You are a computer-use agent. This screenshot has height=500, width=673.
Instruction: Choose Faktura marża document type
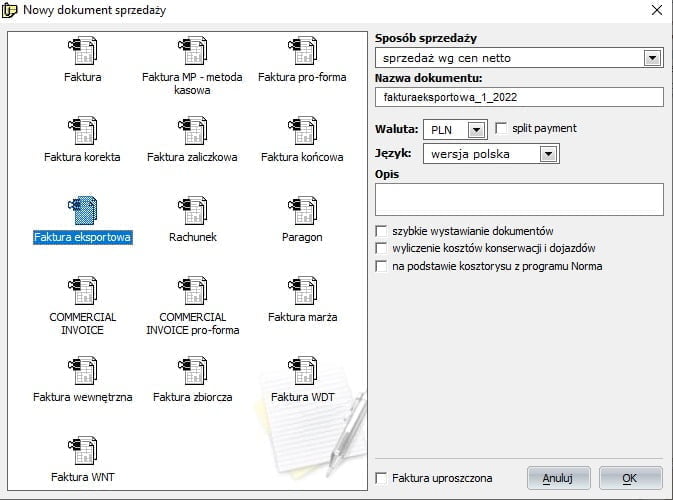(x=302, y=291)
